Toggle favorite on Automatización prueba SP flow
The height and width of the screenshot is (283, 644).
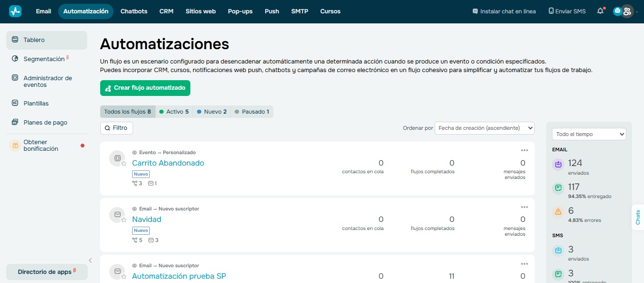(123, 276)
